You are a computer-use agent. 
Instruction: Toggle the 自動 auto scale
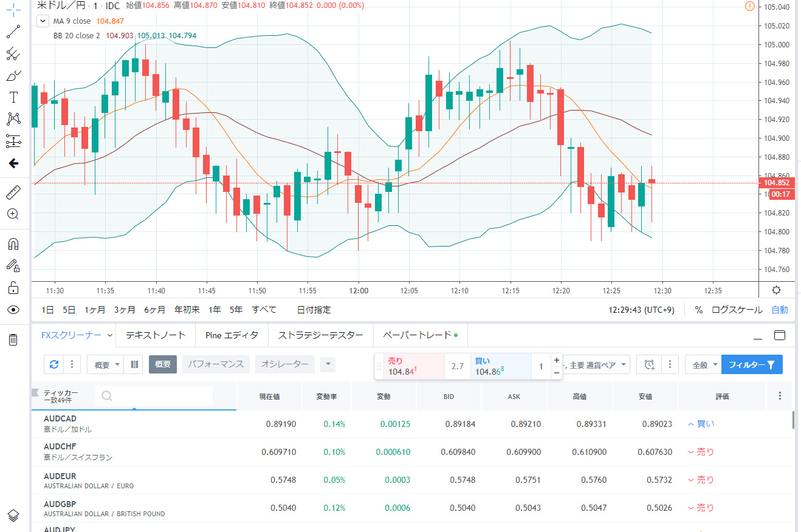coord(780,310)
